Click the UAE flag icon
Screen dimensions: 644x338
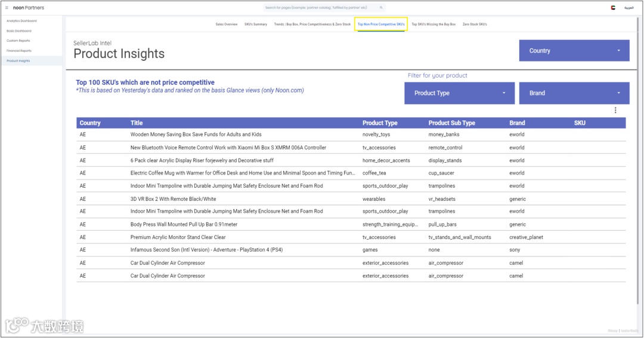[x=613, y=8]
